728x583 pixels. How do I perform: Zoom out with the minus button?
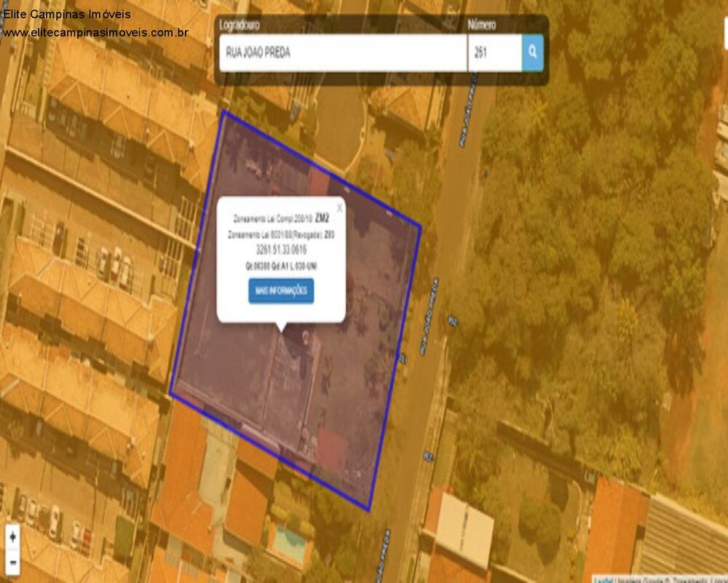(12, 563)
